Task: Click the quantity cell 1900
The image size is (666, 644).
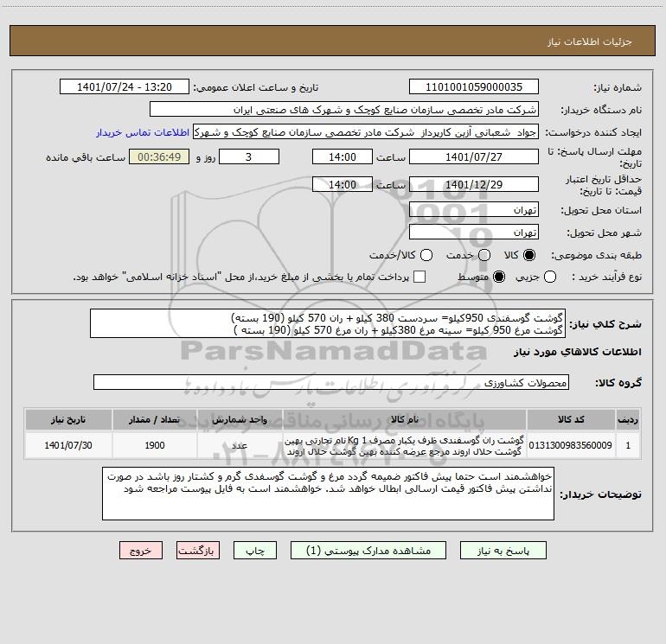Action: click(155, 445)
